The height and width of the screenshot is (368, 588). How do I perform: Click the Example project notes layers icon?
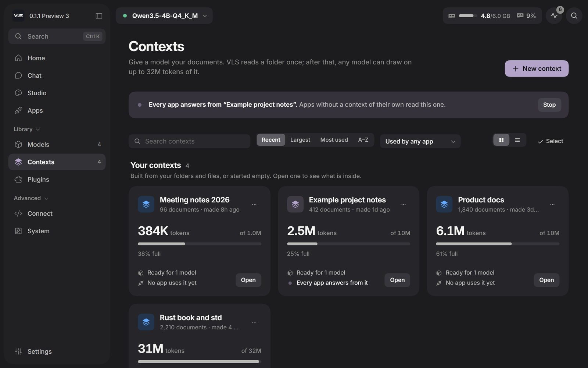[295, 204]
